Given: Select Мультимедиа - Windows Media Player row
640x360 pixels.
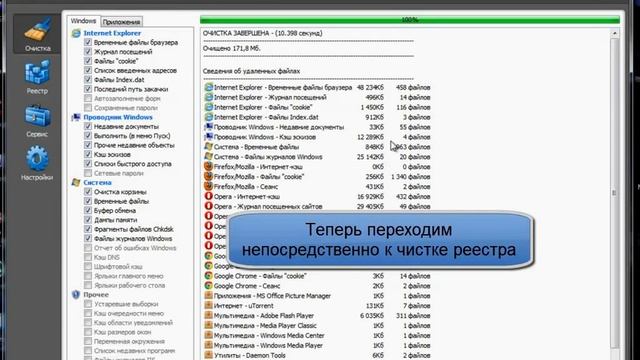Looking at the screenshot, I should (317, 345).
